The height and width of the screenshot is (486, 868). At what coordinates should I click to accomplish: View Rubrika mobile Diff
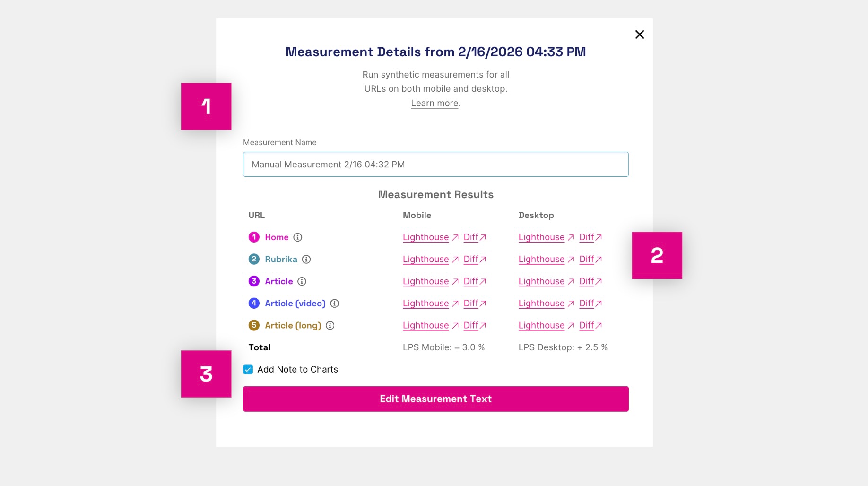[x=471, y=260]
